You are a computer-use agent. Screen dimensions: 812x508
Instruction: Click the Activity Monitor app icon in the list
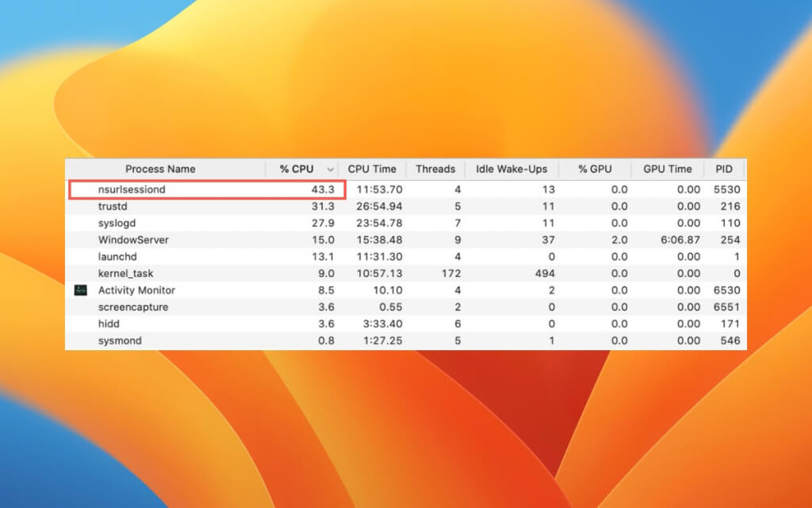(x=81, y=291)
